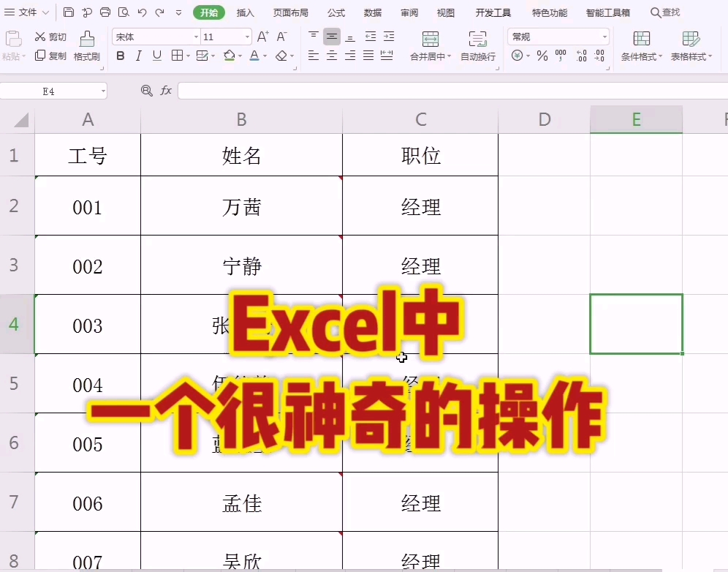Image resolution: width=728 pixels, height=572 pixels.
Task: Open the 宋体 font name dropdown
Action: tap(196, 37)
